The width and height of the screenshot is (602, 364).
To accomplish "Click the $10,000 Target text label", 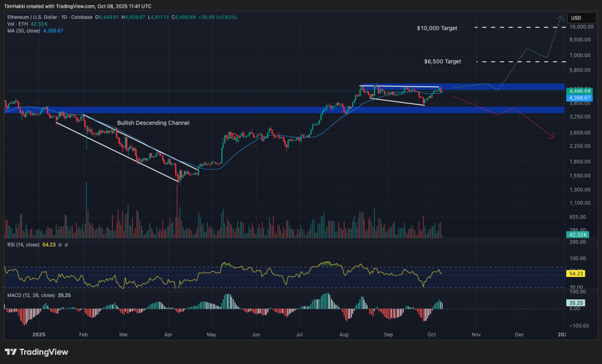I will click(x=436, y=28).
